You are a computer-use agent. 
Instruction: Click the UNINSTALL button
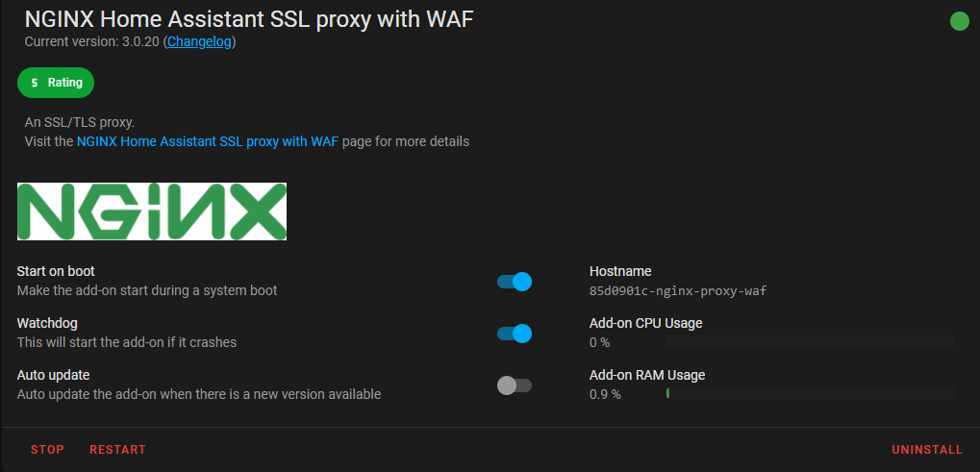tap(926, 450)
